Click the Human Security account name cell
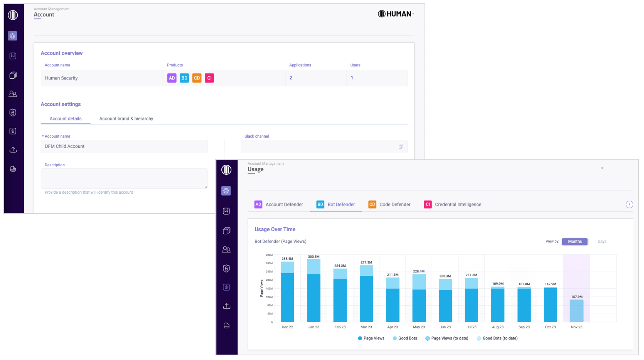Viewport: 644px width, 360px height. 102,78
